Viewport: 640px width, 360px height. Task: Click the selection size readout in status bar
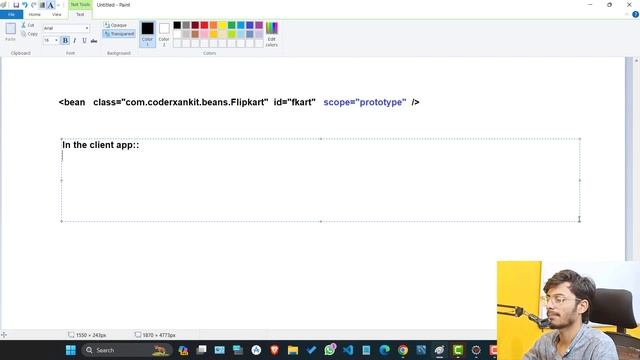point(87,335)
